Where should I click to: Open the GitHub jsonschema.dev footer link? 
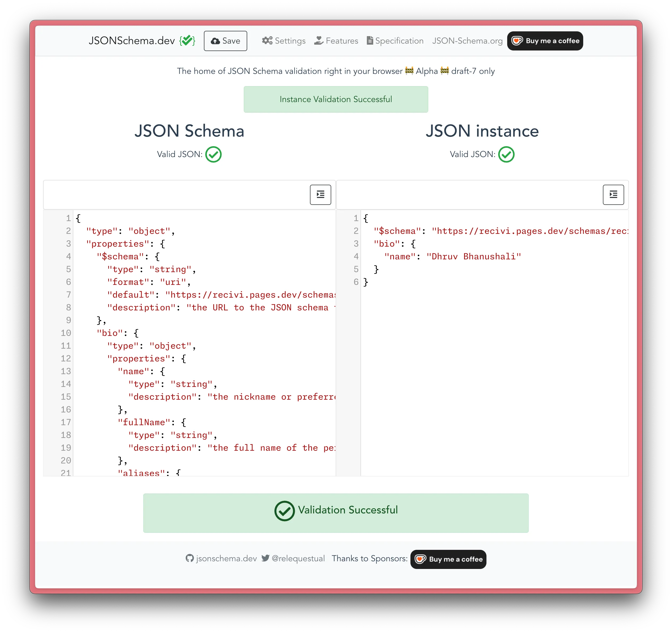point(221,558)
